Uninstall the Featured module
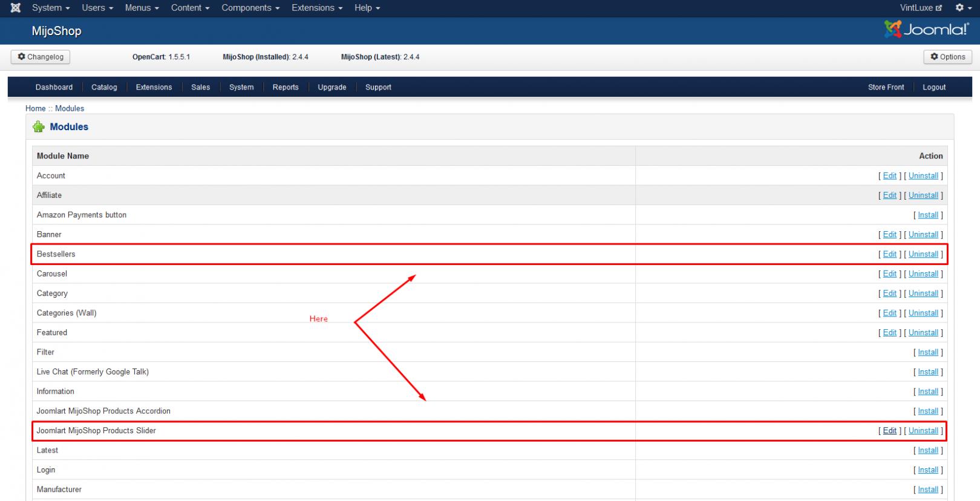 (923, 332)
